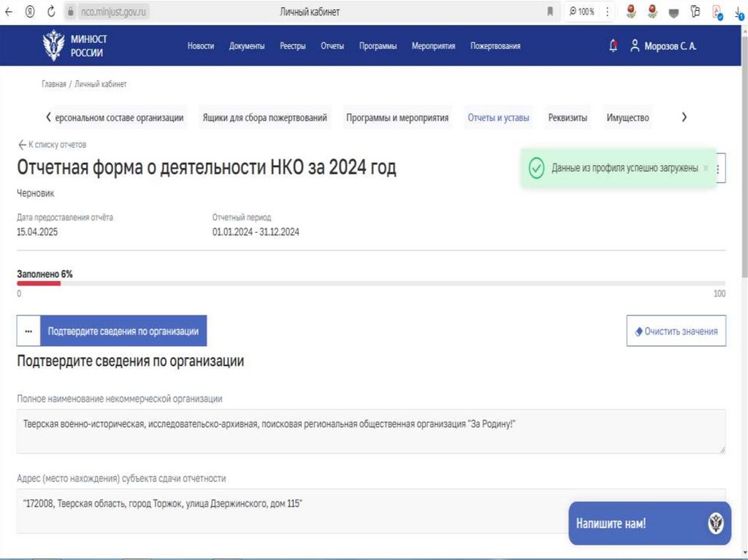
Task: Open the Отчеты menu item
Action: coord(332,46)
